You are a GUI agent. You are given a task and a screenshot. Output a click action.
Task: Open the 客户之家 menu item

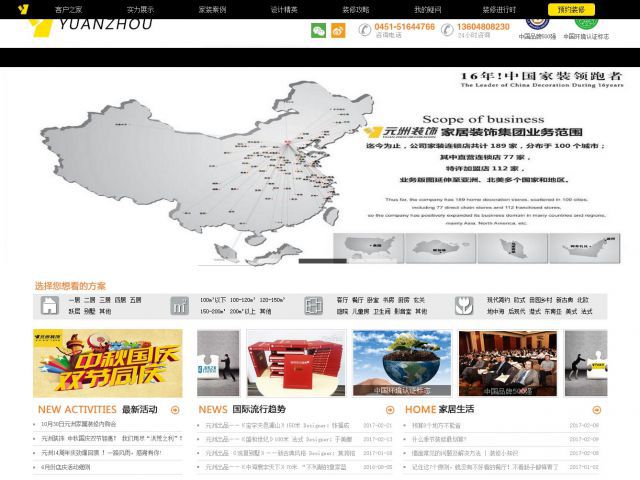(x=69, y=9)
